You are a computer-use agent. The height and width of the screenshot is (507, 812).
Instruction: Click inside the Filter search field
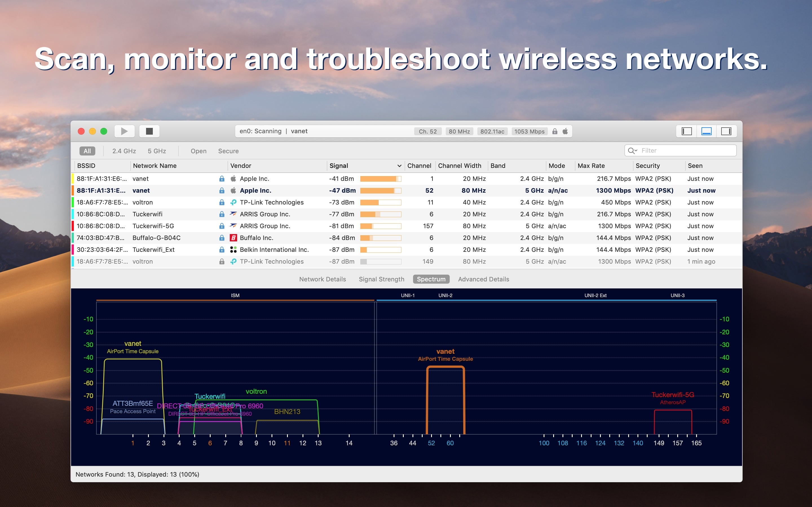point(681,150)
